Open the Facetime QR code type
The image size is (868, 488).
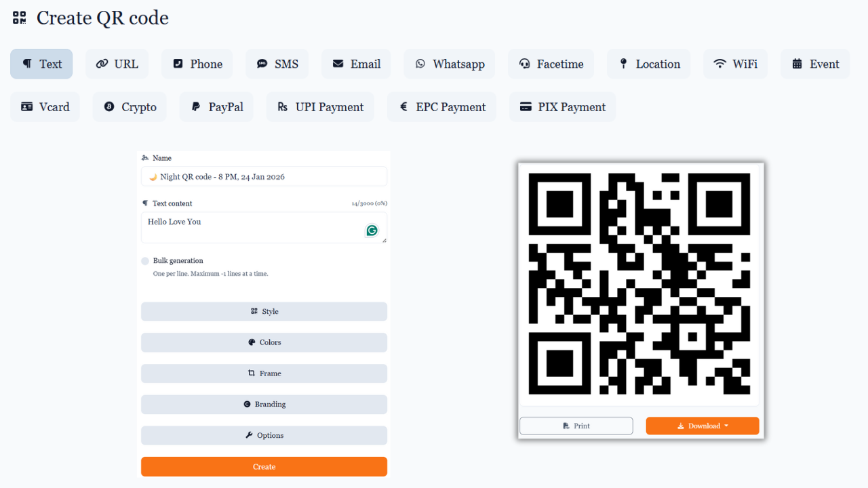551,64
